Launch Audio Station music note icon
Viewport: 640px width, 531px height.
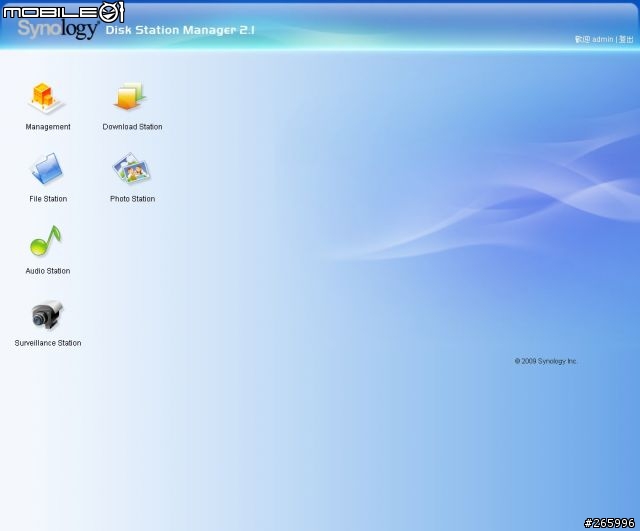coord(46,241)
